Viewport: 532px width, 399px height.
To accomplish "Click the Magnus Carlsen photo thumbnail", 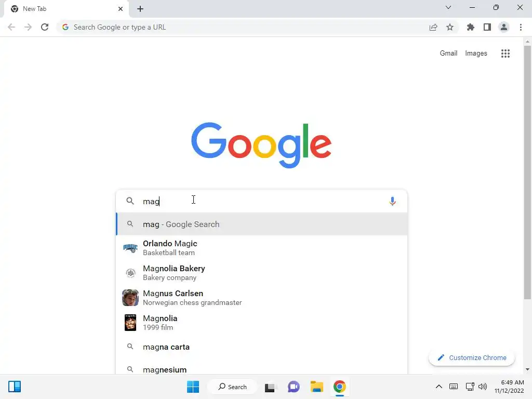I will coord(130,298).
